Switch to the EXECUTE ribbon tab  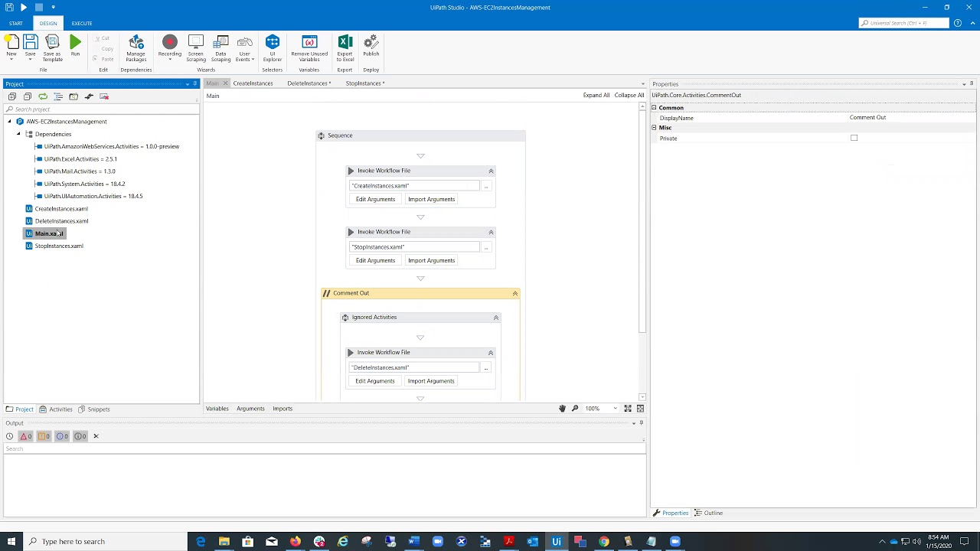(x=81, y=24)
